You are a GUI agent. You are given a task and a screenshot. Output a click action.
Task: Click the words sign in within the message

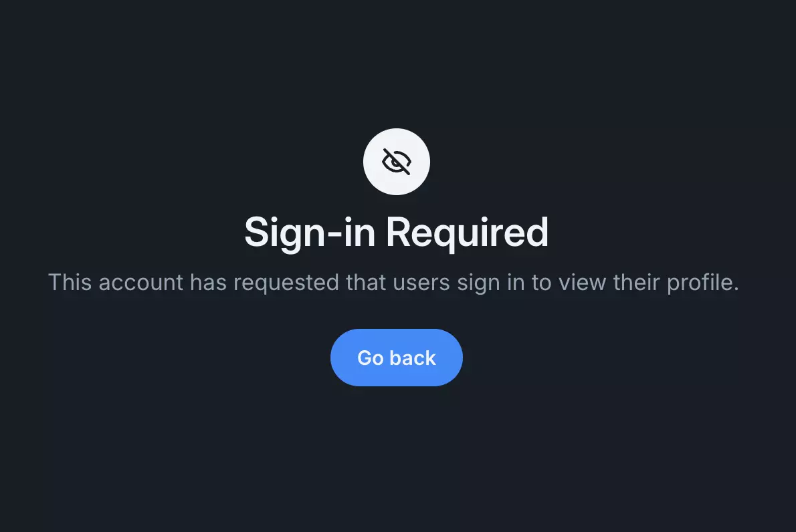491,283
